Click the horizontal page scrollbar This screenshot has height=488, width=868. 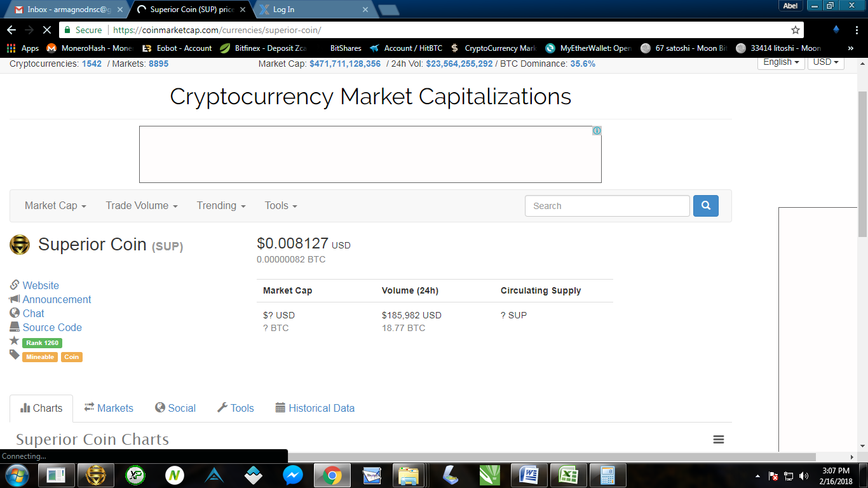tap(552, 457)
